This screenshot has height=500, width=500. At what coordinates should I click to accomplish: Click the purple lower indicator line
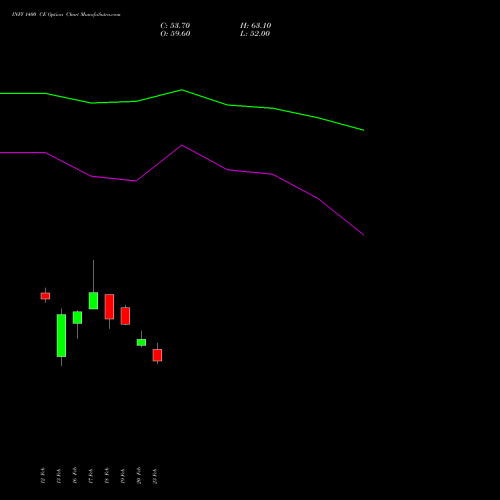(182, 145)
